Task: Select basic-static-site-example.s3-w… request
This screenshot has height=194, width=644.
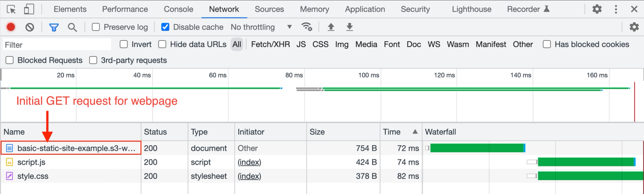Action: tap(322, 148)
